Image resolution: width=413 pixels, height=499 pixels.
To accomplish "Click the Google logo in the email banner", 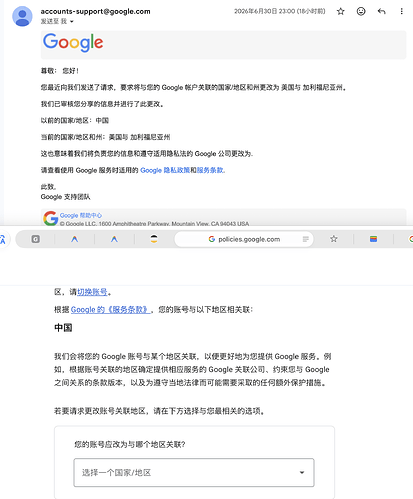I will (73, 42).
